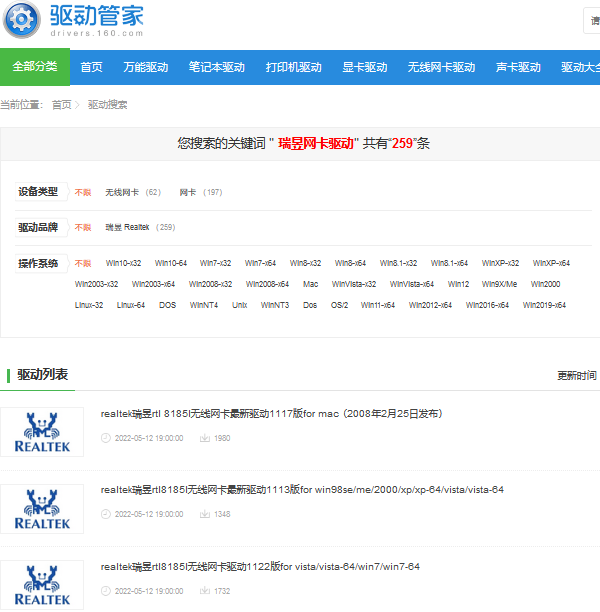Screen dimensions: 600x612
Task: Filter OS by Win8.1-x64
Action: coord(449,263)
